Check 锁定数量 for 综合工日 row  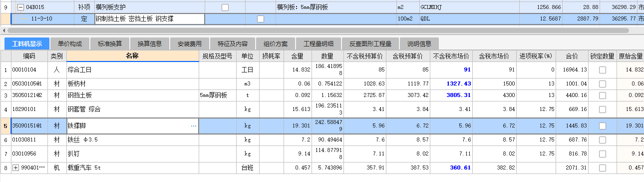[x=602, y=70]
